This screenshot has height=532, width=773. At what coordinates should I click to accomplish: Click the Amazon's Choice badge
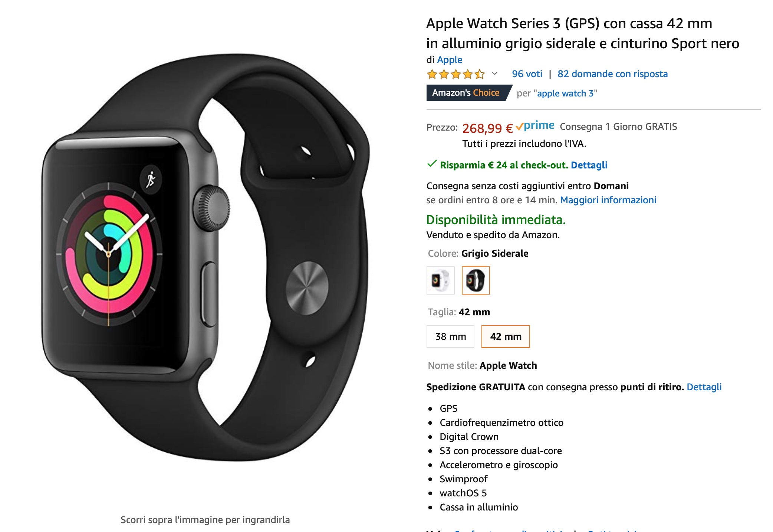[x=469, y=93]
